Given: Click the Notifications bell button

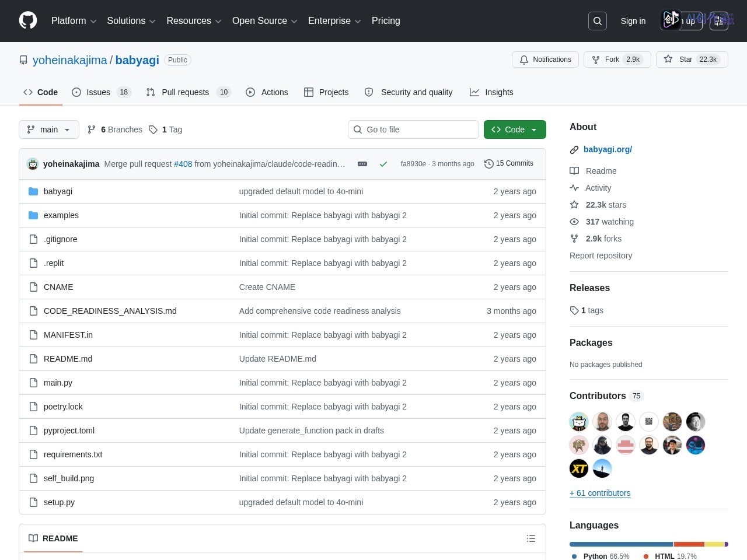Looking at the screenshot, I should [x=545, y=60].
